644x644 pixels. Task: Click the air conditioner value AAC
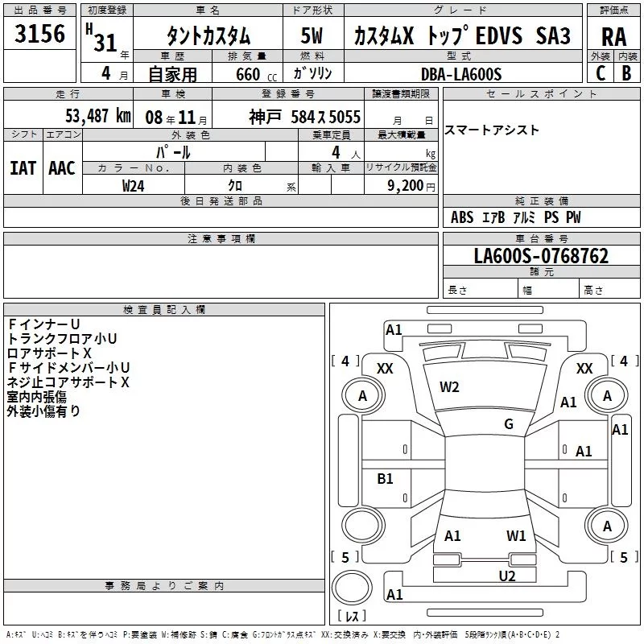62,168
